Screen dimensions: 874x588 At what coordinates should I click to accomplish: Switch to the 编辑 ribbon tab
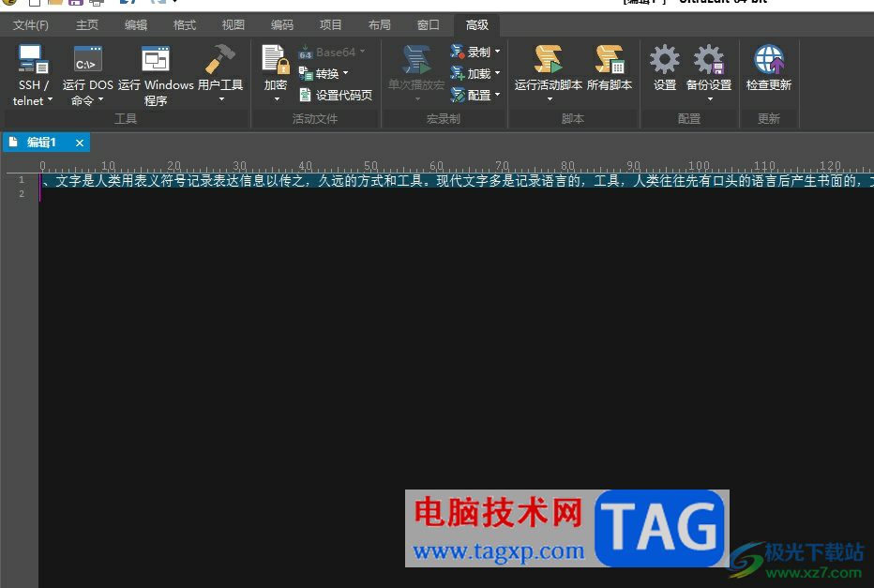[135, 25]
